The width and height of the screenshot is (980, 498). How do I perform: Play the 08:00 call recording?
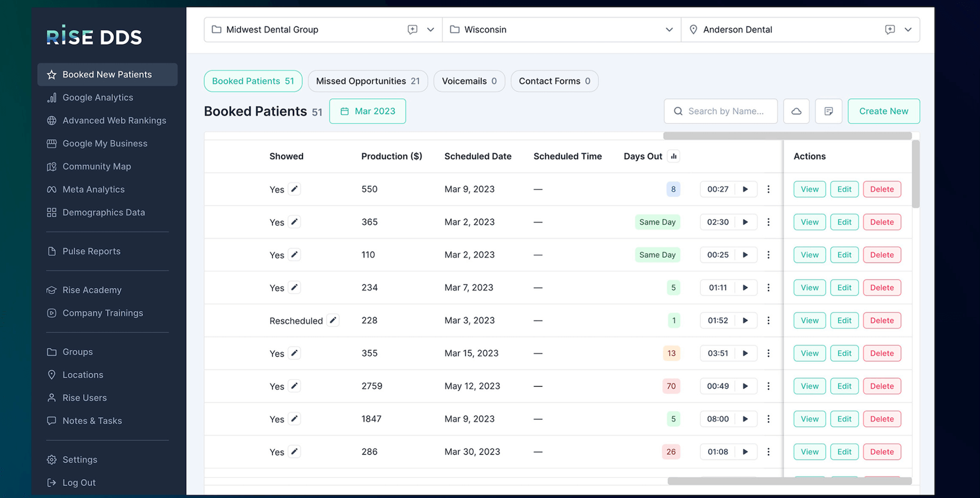[745, 418]
